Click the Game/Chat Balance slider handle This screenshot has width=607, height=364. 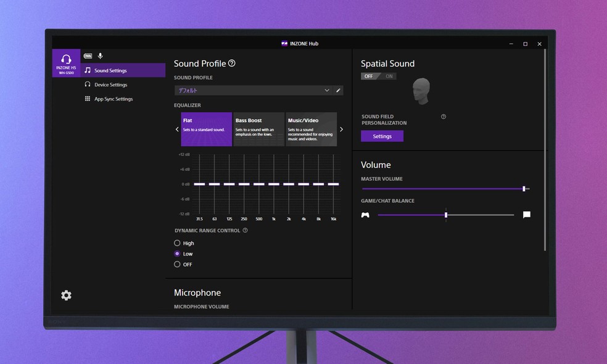pos(446,215)
